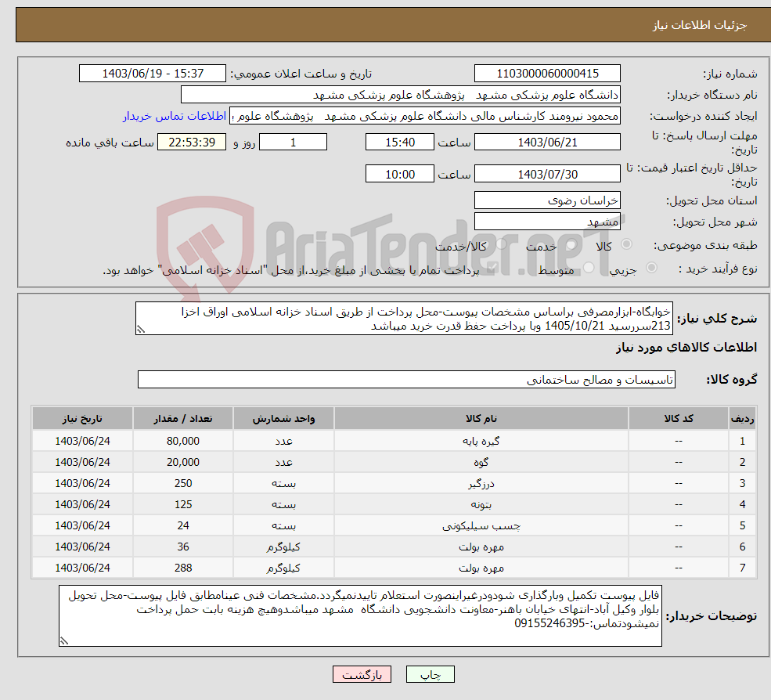The width and height of the screenshot is (771, 700).
Task: Click the item name گیره پایه
Action: 481,442
